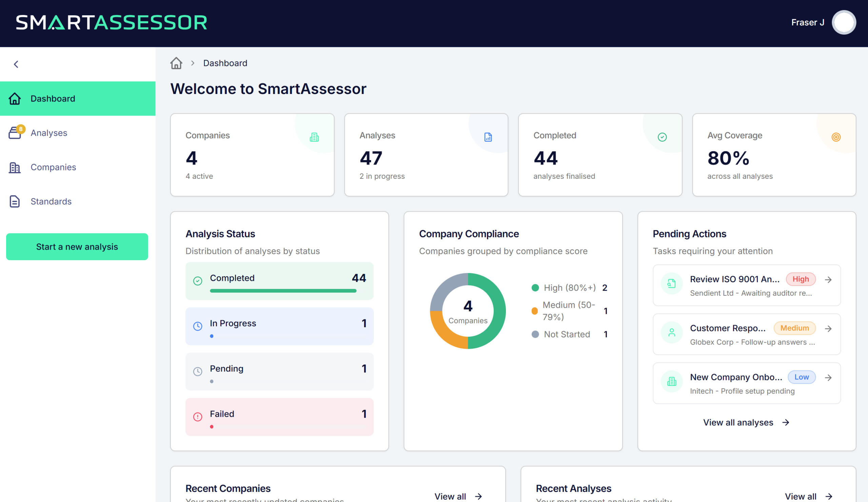Viewport: 868px width, 502px height.
Task: Click the Fraser J user avatar
Action: (844, 22)
